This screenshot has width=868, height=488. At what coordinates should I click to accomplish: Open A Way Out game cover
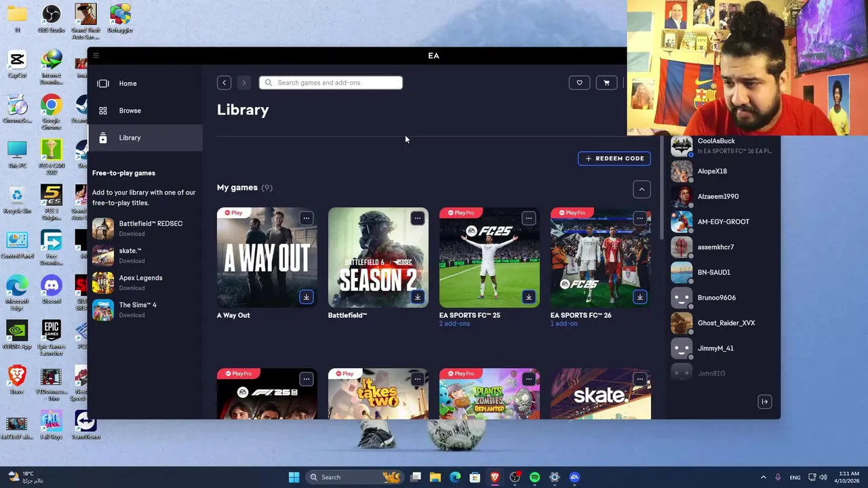267,258
